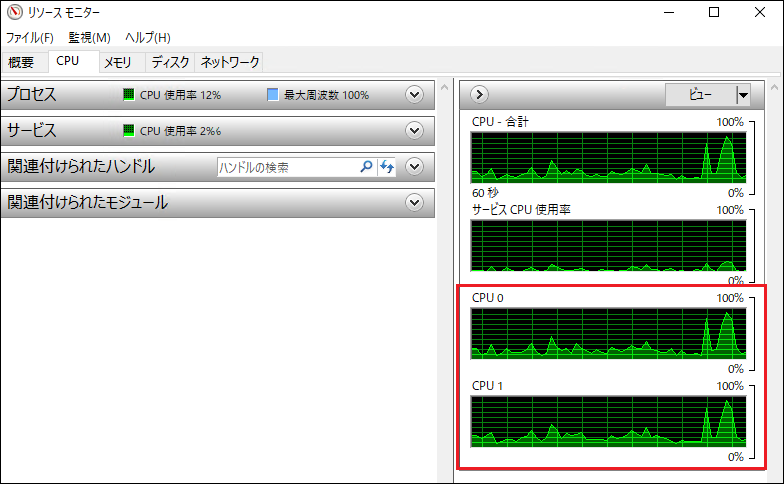Click the blue 最大周波数 indicator square

point(272,95)
